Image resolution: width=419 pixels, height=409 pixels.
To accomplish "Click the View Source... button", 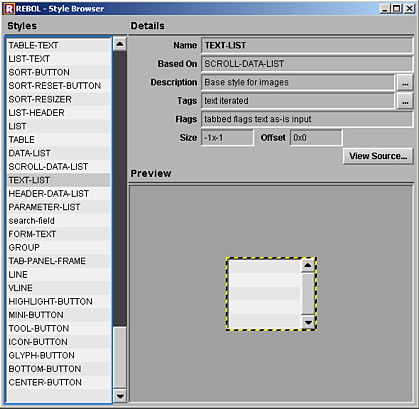I will 378,156.
